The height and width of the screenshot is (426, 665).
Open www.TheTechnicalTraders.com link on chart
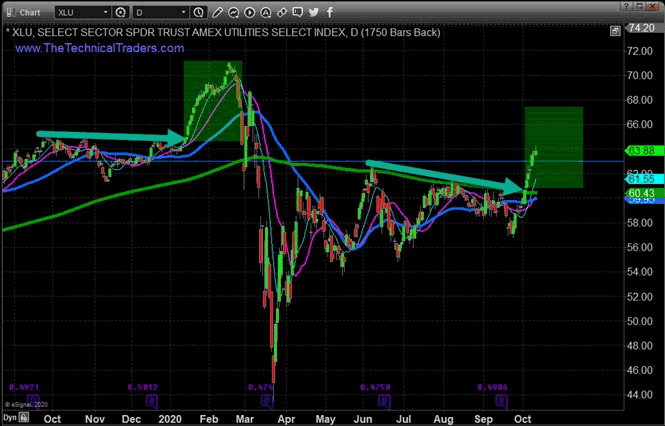pos(98,48)
